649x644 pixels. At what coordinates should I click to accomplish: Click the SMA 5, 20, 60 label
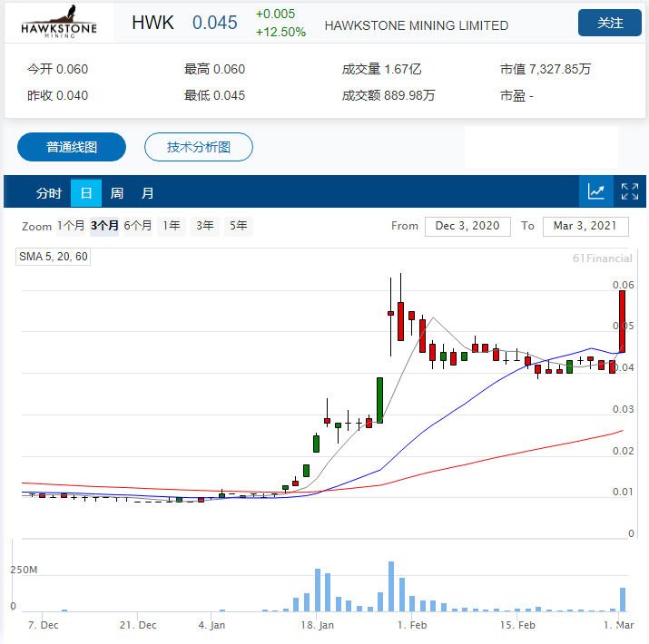click(53, 257)
